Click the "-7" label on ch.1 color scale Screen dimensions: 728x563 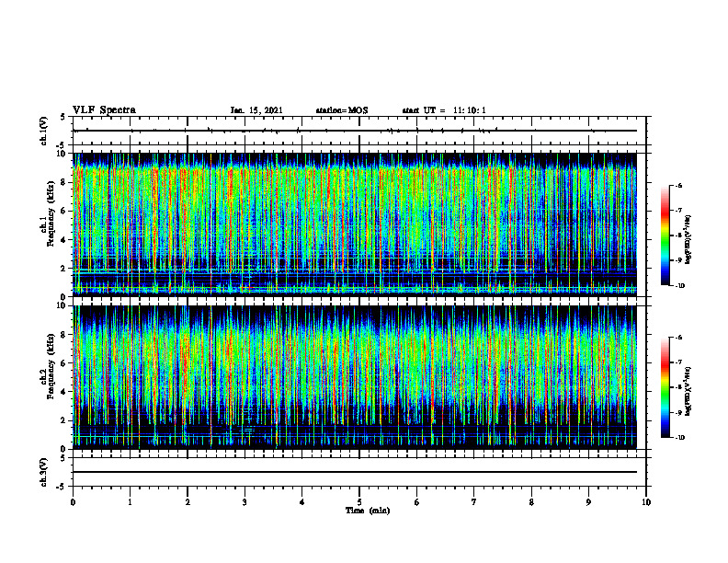(678, 211)
